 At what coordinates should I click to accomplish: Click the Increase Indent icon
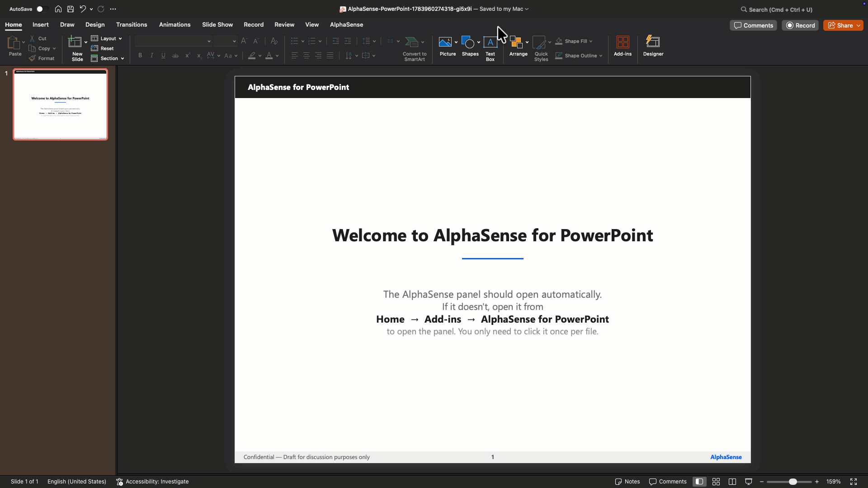tap(348, 41)
